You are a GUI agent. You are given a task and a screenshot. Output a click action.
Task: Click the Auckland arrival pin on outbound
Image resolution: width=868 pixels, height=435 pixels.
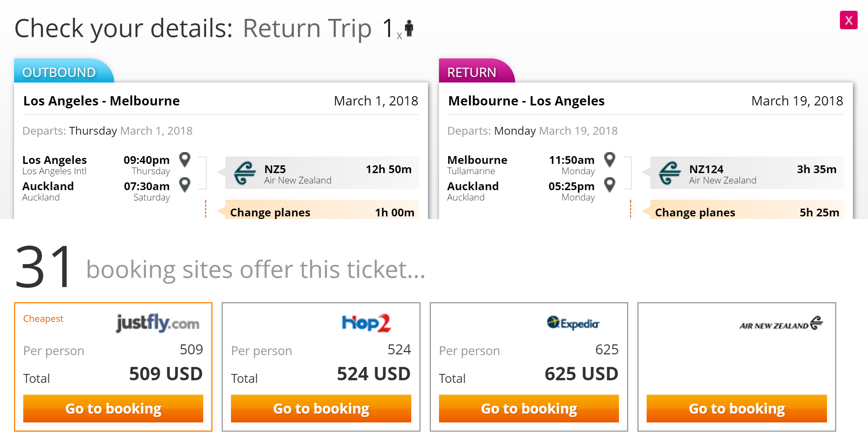click(x=185, y=185)
